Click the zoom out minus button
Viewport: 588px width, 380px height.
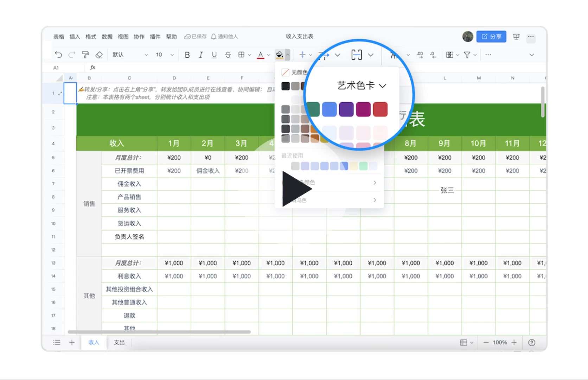coord(486,342)
